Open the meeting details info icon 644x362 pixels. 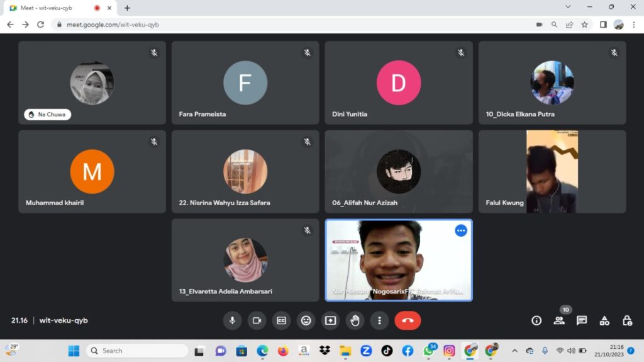[x=536, y=320]
